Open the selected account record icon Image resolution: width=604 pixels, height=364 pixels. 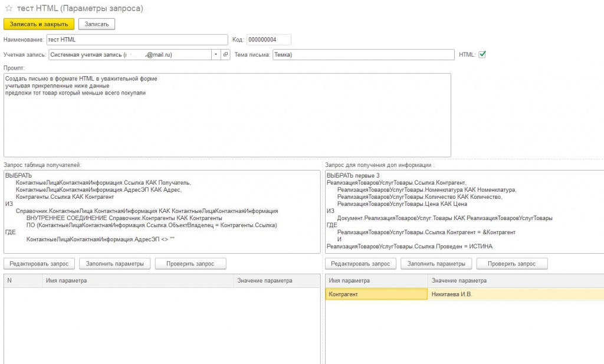[x=226, y=55]
